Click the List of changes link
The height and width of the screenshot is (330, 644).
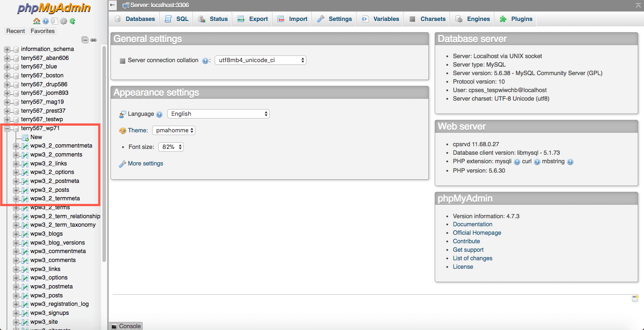(x=472, y=258)
